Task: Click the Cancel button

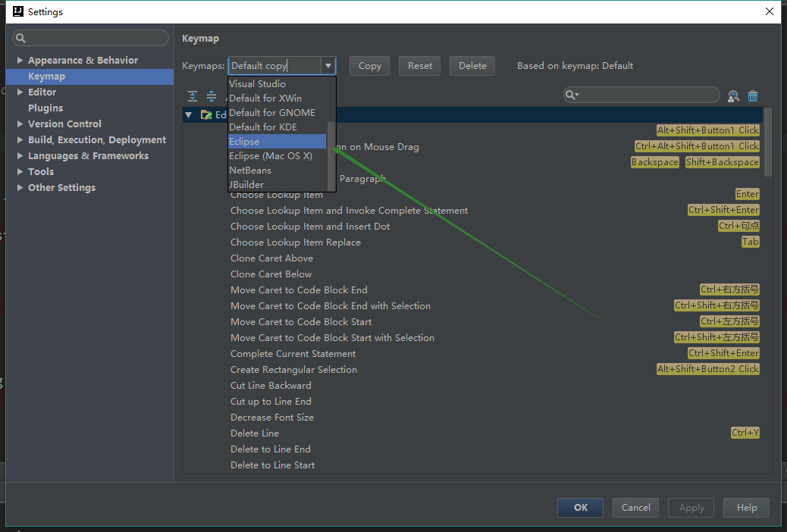Action: click(x=635, y=508)
